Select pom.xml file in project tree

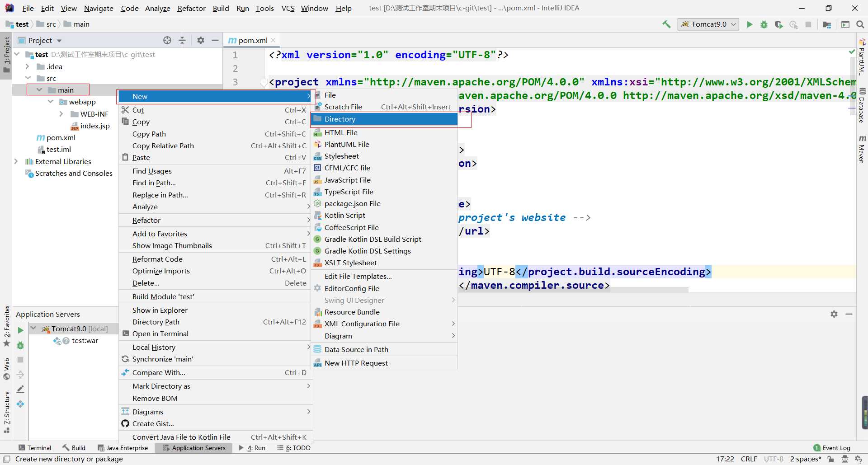click(56, 137)
